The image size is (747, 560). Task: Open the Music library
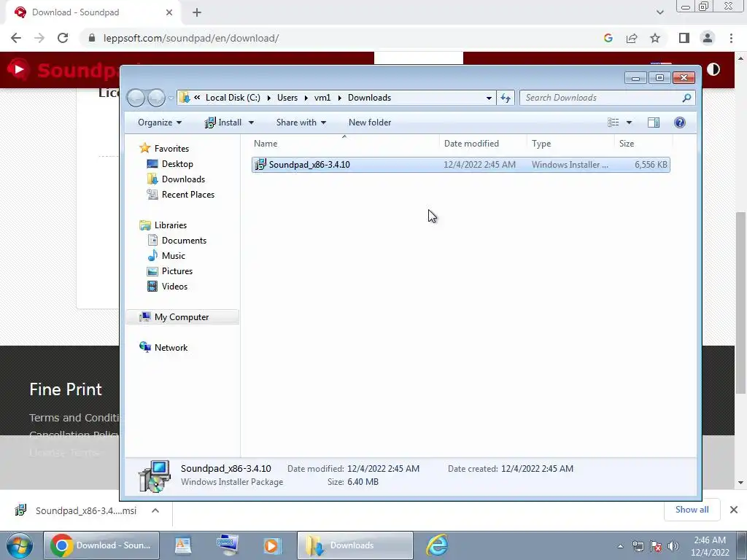pyautogui.click(x=166, y=256)
